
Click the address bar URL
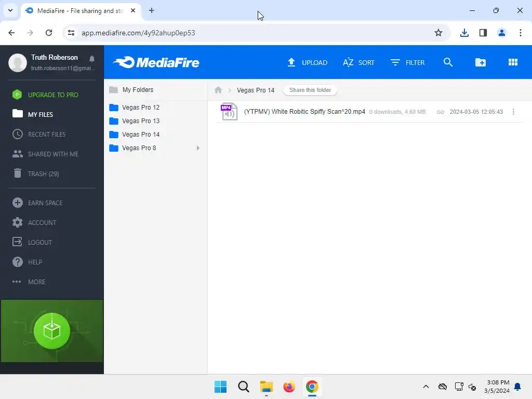point(138,33)
